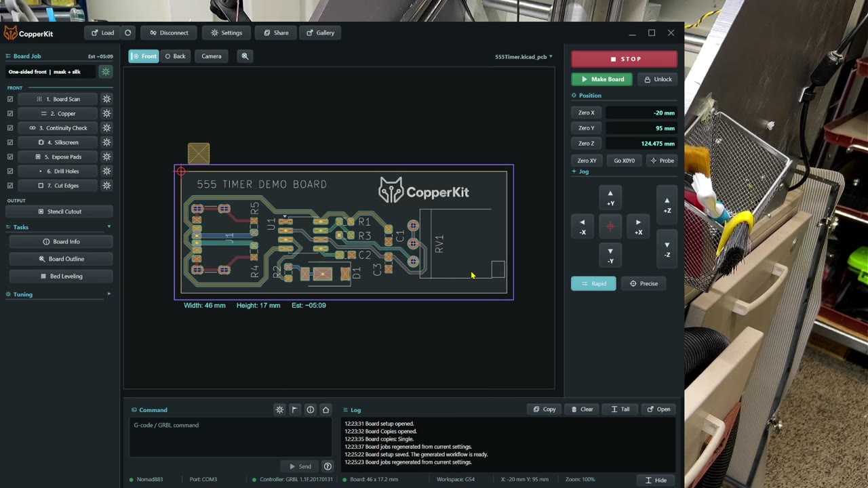The height and width of the screenshot is (488, 868).
Task: Switch jog mode to Rapid
Action: click(593, 283)
